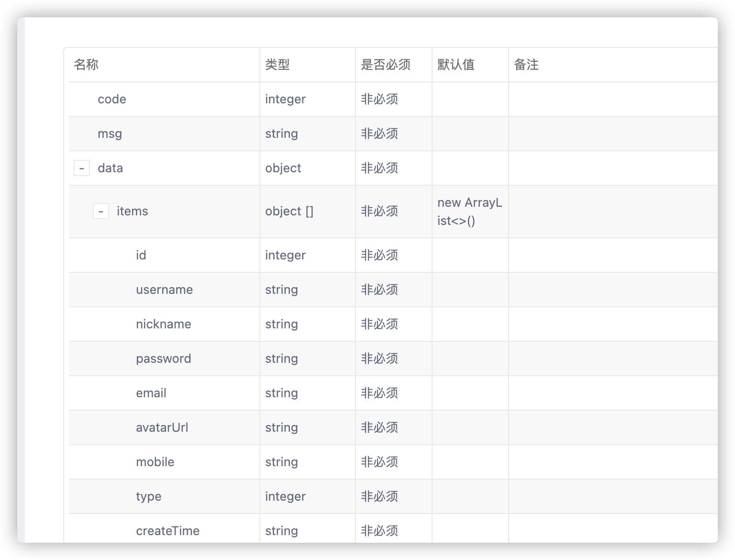Click the integer type cell for code

point(285,99)
